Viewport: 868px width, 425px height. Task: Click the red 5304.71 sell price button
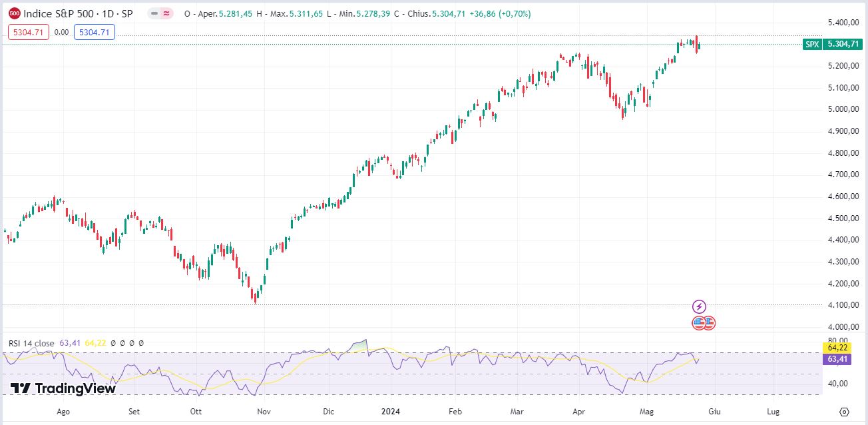[29, 31]
